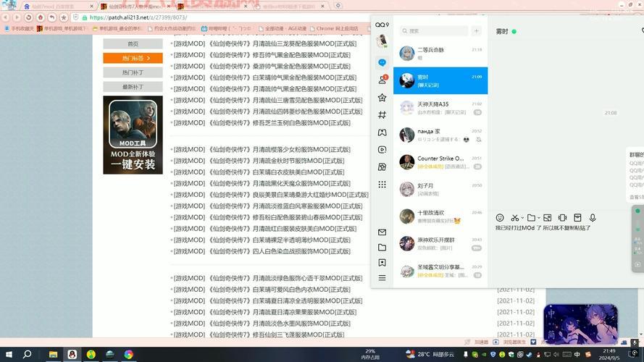Screen dimensions: 644x362
Task: Click browser forward navigation arrow
Action: [x=17, y=17]
